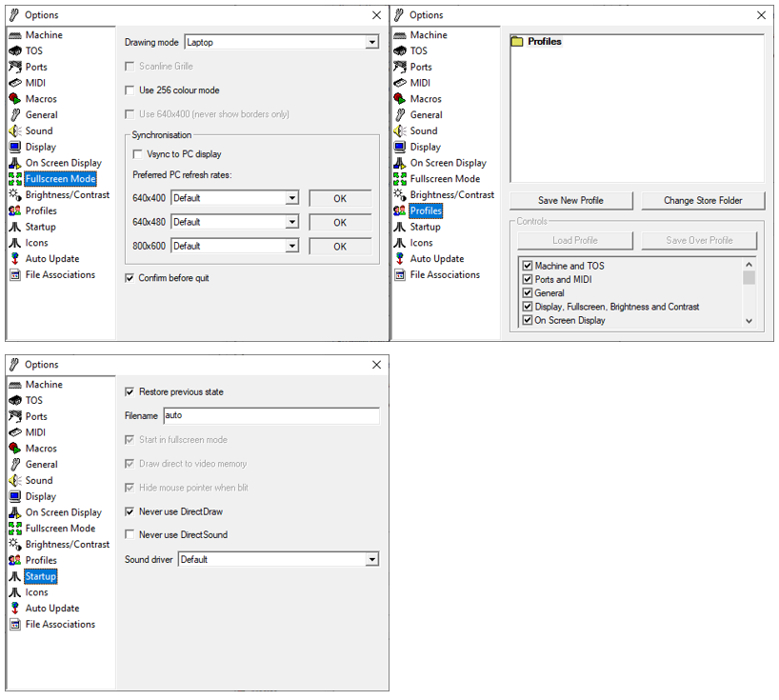Close the Startup Options window
779x700 pixels.
376,365
